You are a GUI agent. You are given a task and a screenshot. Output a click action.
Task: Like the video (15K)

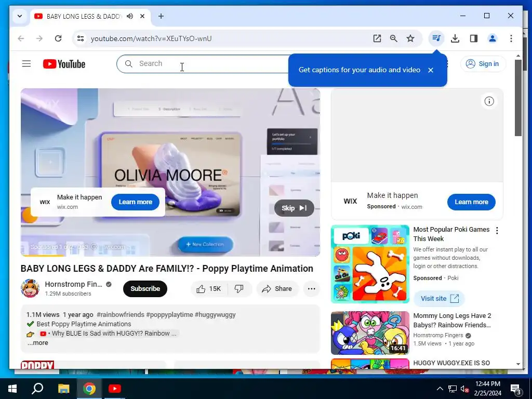[x=209, y=289]
